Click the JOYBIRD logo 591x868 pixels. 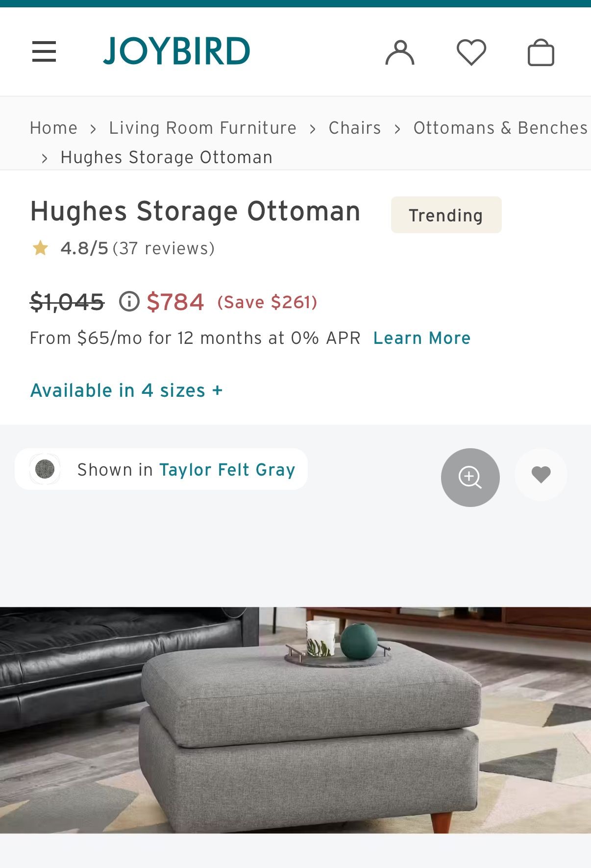(x=175, y=50)
